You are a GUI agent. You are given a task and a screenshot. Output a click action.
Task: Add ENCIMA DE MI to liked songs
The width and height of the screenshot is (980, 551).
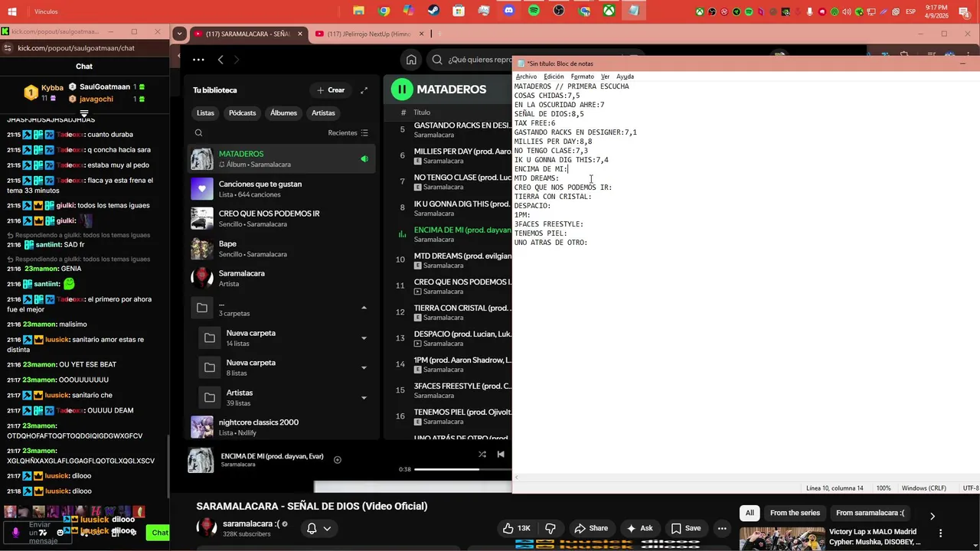[338, 460]
